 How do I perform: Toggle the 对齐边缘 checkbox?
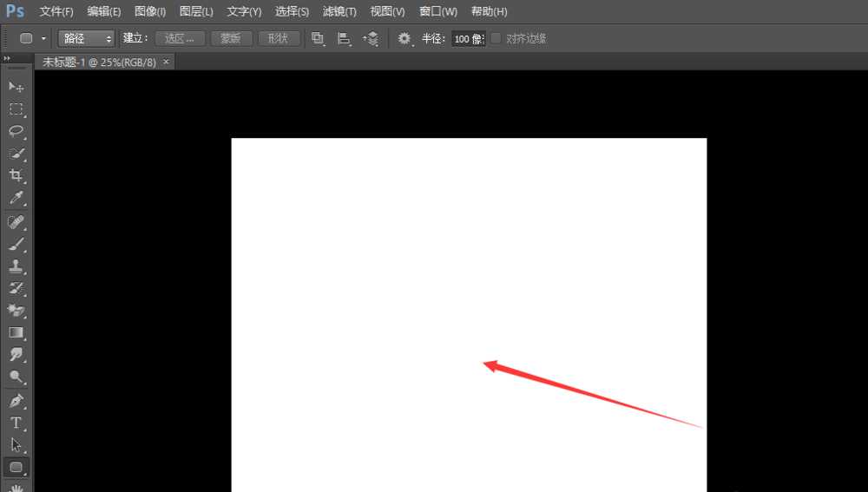tap(496, 38)
